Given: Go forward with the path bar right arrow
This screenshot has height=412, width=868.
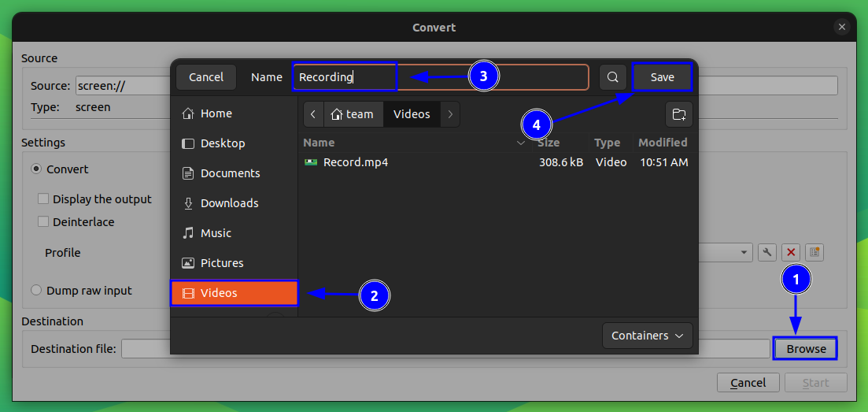Looking at the screenshot, I should coord(450,114).
